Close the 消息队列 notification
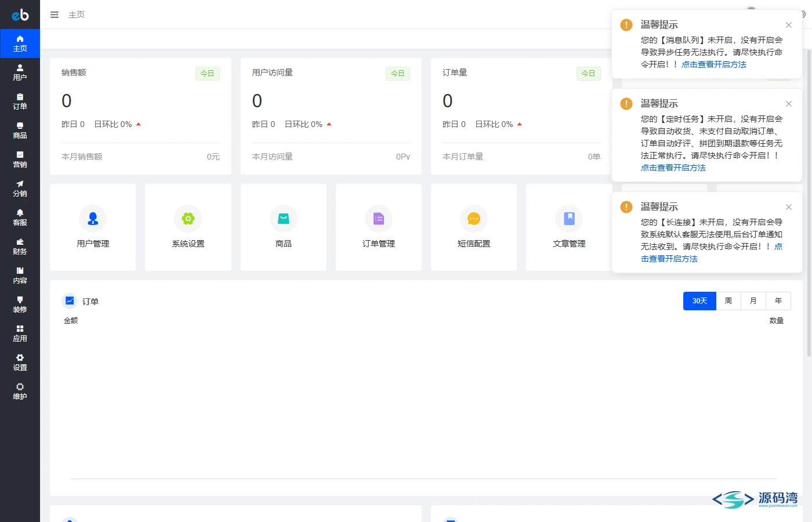Viewport: 812px width, 522px height. point(789,25)
